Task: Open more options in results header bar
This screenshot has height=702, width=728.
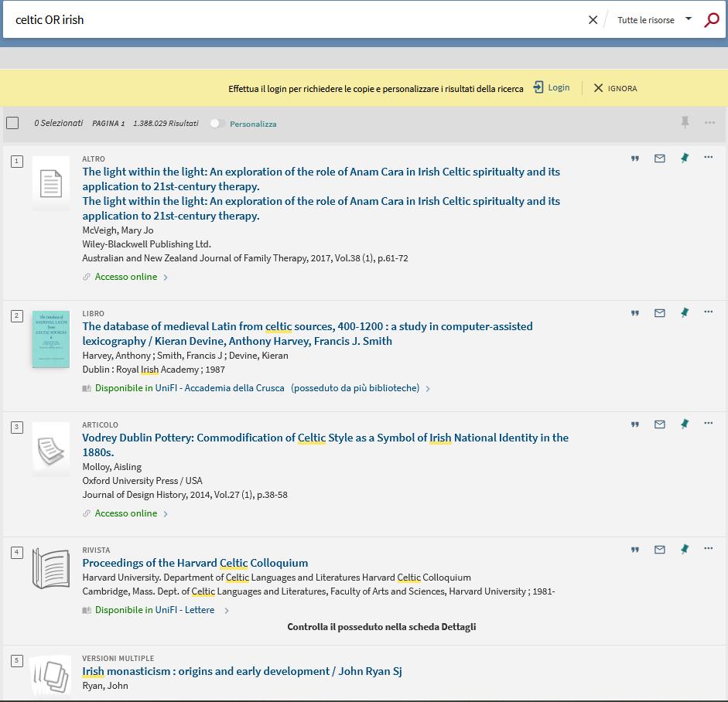Action: click(x=709, y=122)
